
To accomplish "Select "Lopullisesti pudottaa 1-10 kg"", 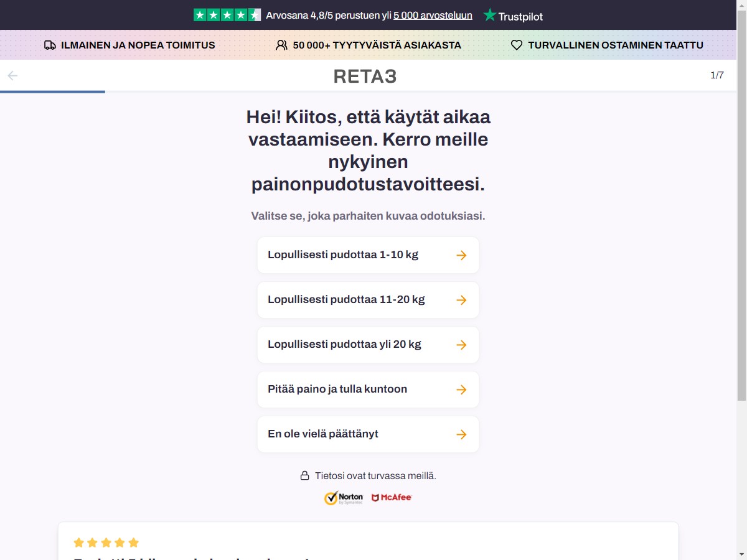I will point(369,255).
